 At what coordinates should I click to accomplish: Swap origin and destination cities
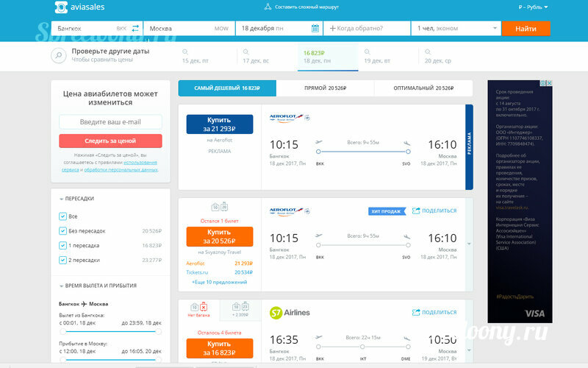pyautogui.click(x=135, y=29)
